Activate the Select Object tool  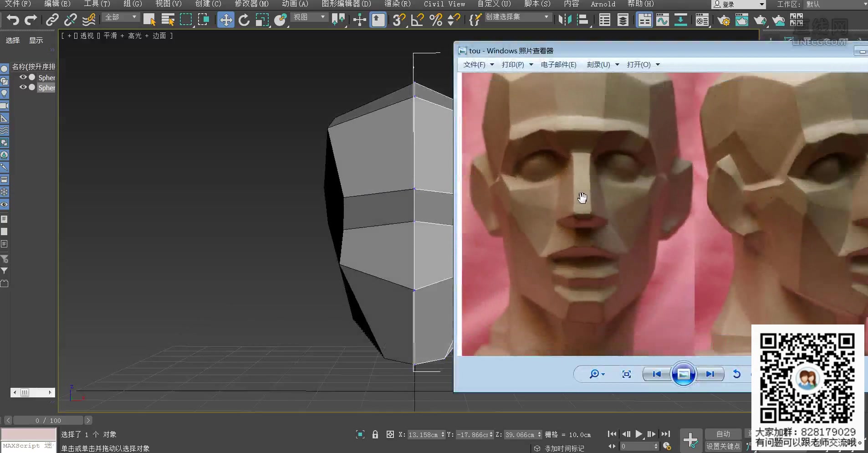(x=149, y=20)
